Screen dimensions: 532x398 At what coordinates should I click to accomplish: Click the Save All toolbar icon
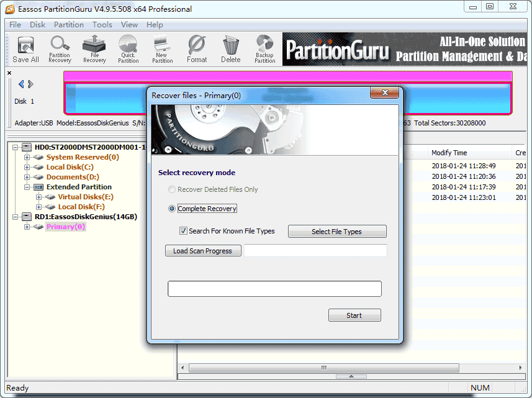26,50
